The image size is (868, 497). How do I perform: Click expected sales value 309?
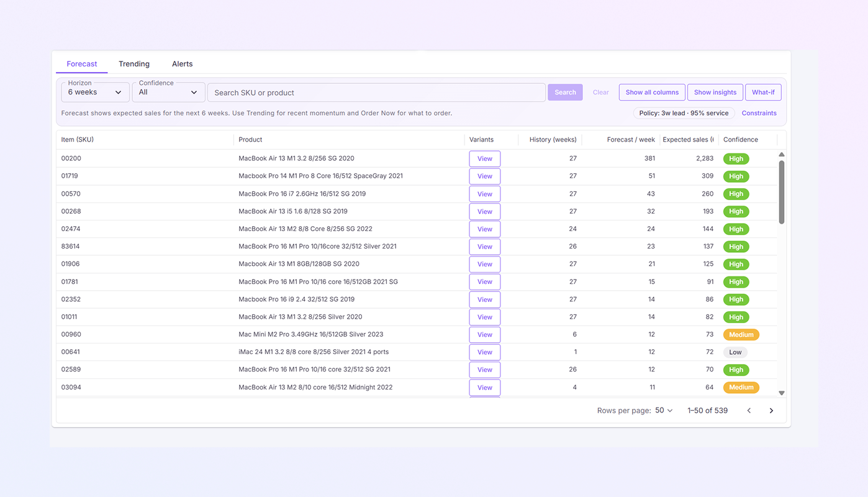pyautogui.click(x=707, y=176)
